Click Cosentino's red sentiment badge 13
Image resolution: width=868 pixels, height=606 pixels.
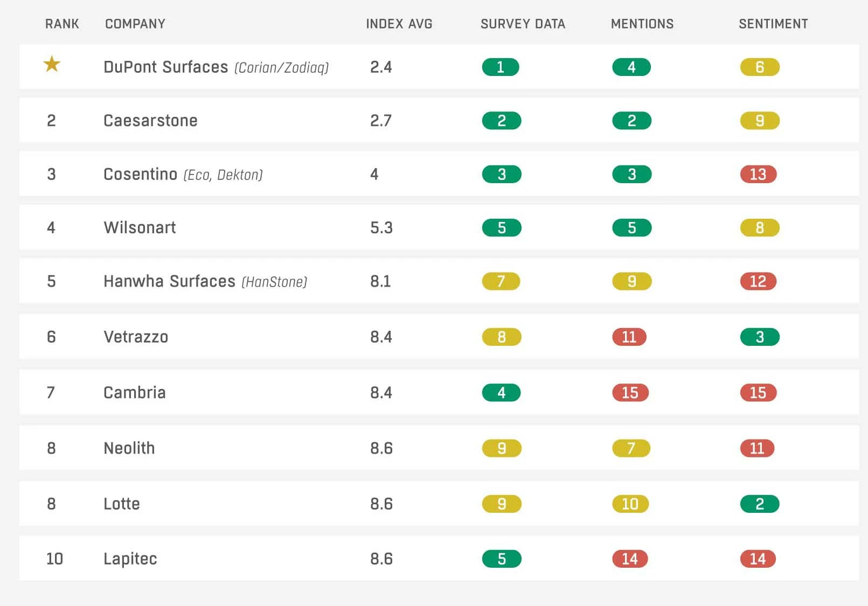758,174
